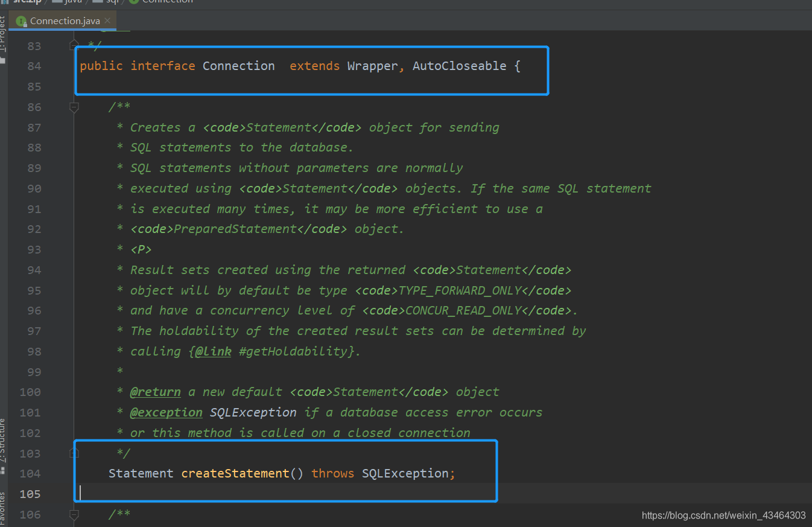Viewport: 812px width, 527px height.
Task: Click the Connection interface name on line 84
Action: (238, 66)
